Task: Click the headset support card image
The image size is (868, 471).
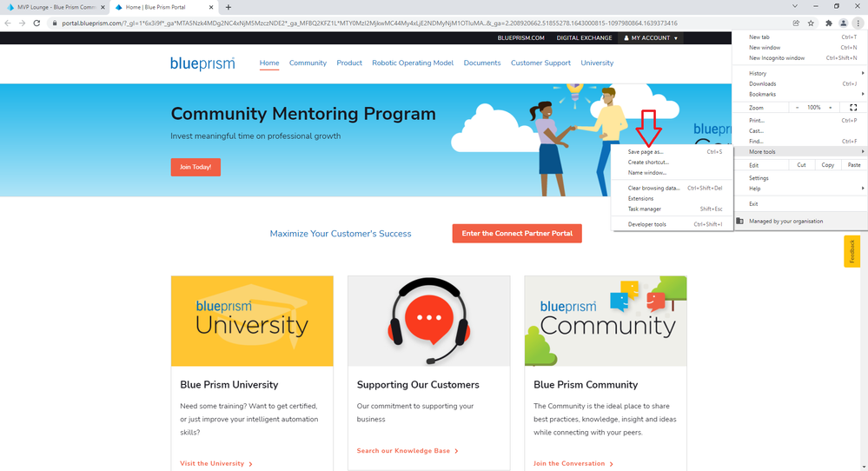Action: pyautogui.click(x=428, y=321)
